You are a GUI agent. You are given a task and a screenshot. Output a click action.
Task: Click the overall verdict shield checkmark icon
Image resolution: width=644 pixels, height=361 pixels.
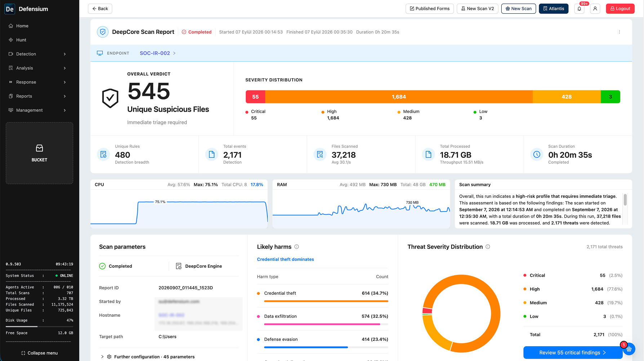tap(110, 98)
